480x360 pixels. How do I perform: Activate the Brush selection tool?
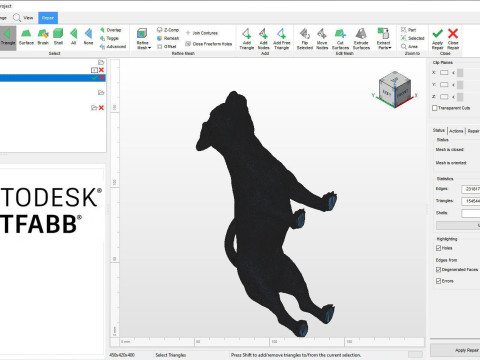click(43, 37)
